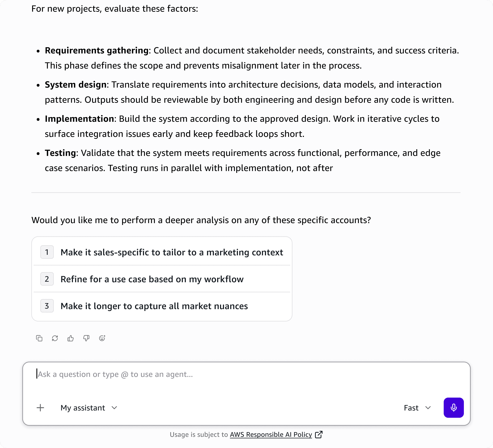
Task: Expand the Fast mode dropdown
Action: point(417,408)
